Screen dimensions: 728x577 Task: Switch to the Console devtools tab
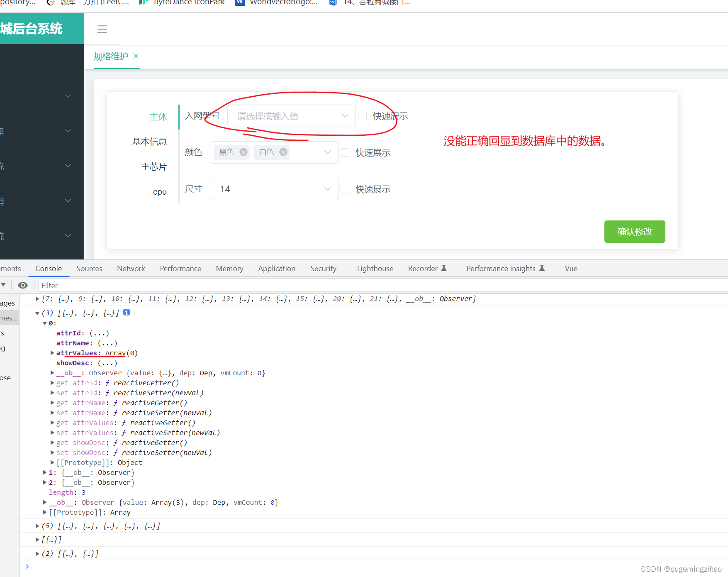point(49,269)
